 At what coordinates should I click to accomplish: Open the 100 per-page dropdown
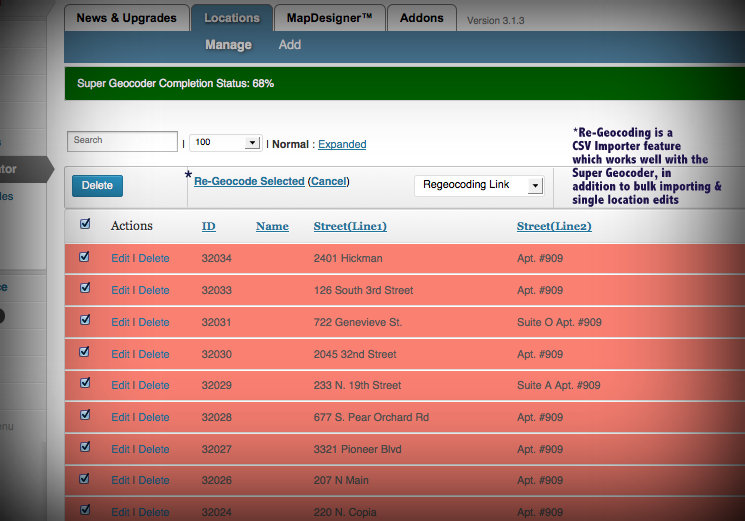click(x=225, y=143)
